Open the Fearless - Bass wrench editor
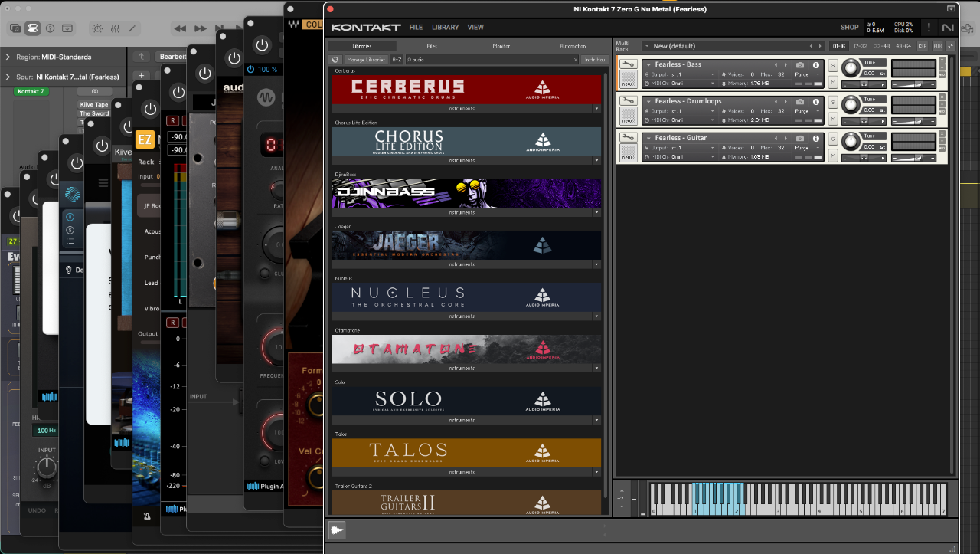980x554 pixels. 628,64
